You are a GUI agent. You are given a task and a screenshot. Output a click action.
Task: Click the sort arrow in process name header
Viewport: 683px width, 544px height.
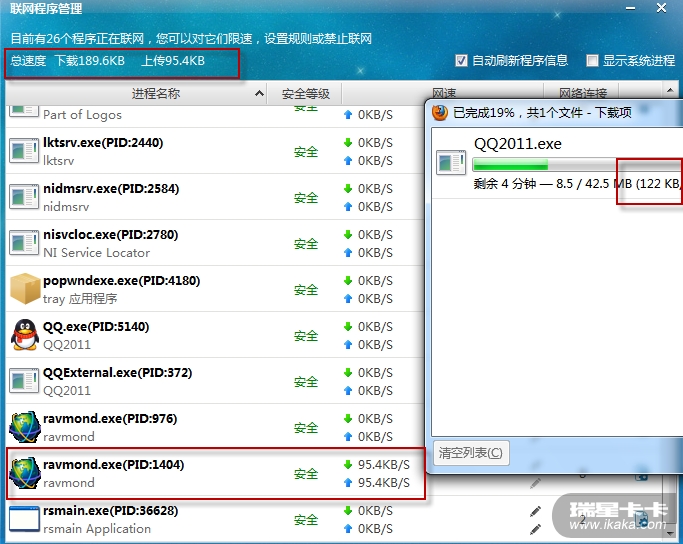click(x=259, y=93)
